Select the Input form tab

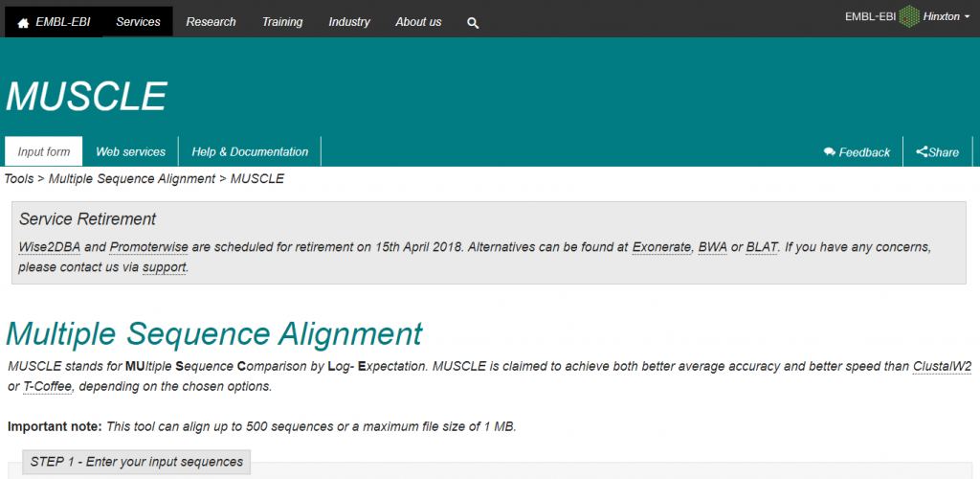point(44,152)
